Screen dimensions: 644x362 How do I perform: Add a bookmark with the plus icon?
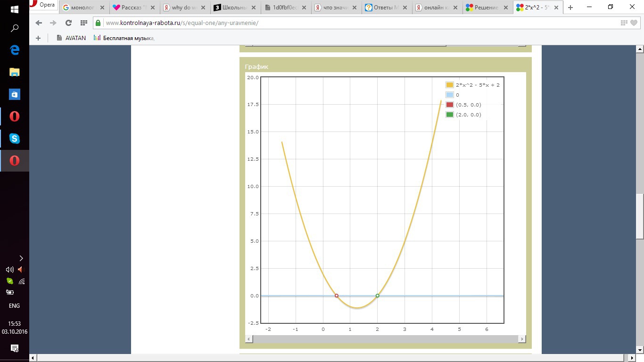(38, 38)
